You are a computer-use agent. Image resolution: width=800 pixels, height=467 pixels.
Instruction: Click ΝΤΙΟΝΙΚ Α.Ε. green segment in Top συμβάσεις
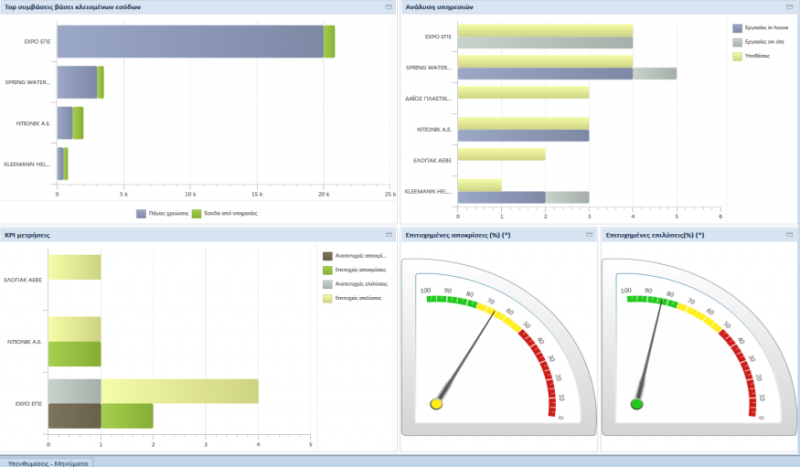pos(78,123)
